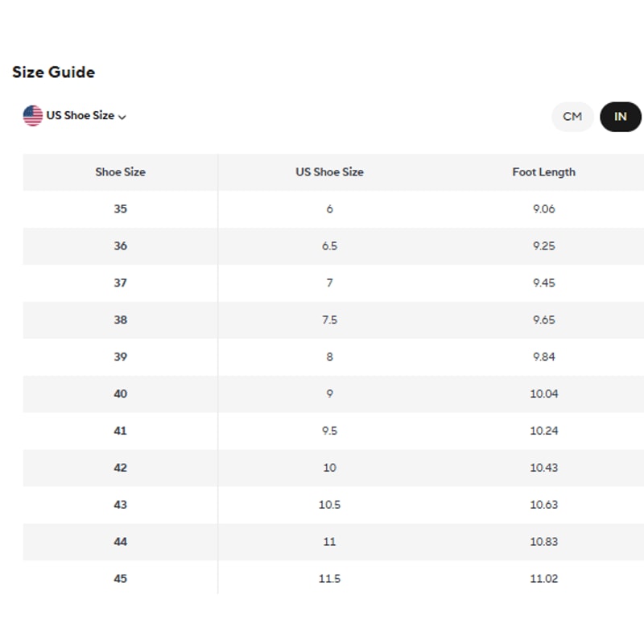The height and width of the screenshot is (644, 644).
Task: Click US size 9.5 cell
Action: [x=329, y=431]
